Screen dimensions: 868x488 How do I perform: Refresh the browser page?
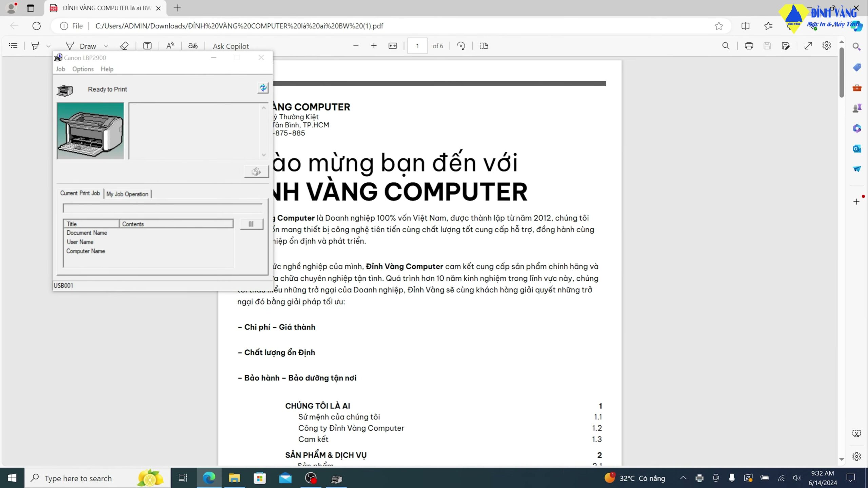click(x=37, y=26)
